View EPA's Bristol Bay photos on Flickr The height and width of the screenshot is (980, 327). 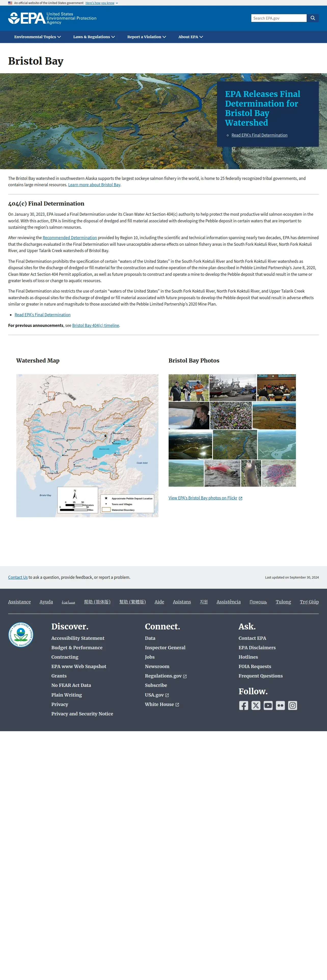(x=202, y=498)
